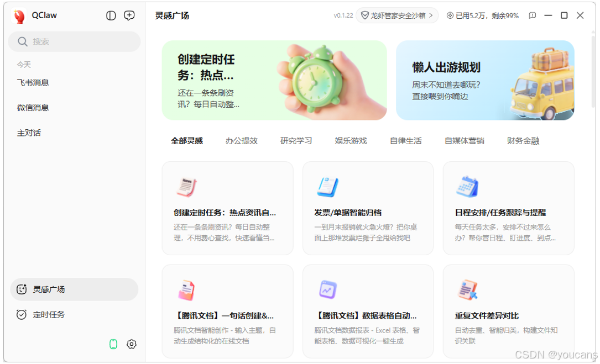Click the 今天 section label
600x364 pixels.
point(24,65)
